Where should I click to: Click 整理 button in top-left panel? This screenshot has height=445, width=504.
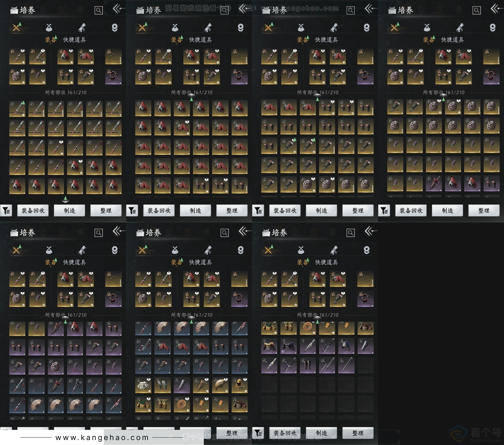pos(106,211)
